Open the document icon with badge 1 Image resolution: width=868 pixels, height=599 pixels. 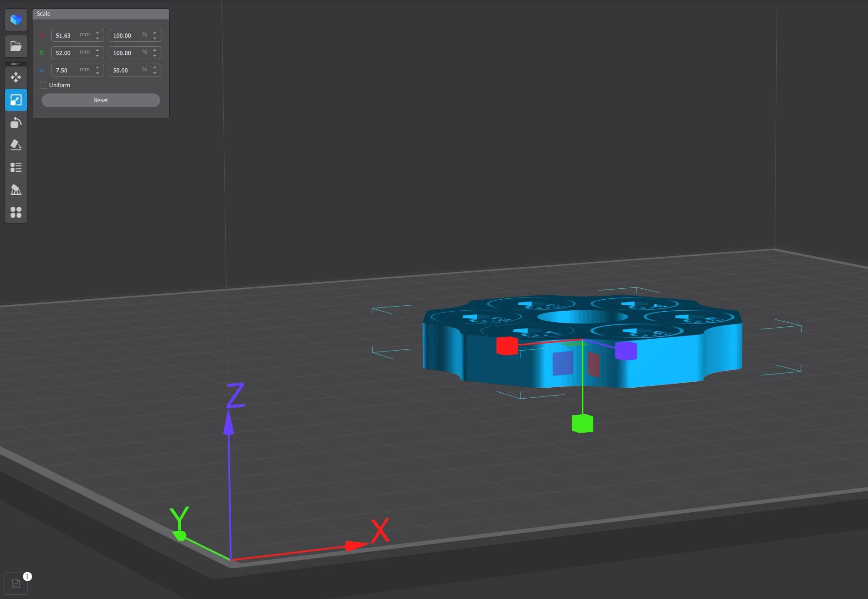point(16,583)
